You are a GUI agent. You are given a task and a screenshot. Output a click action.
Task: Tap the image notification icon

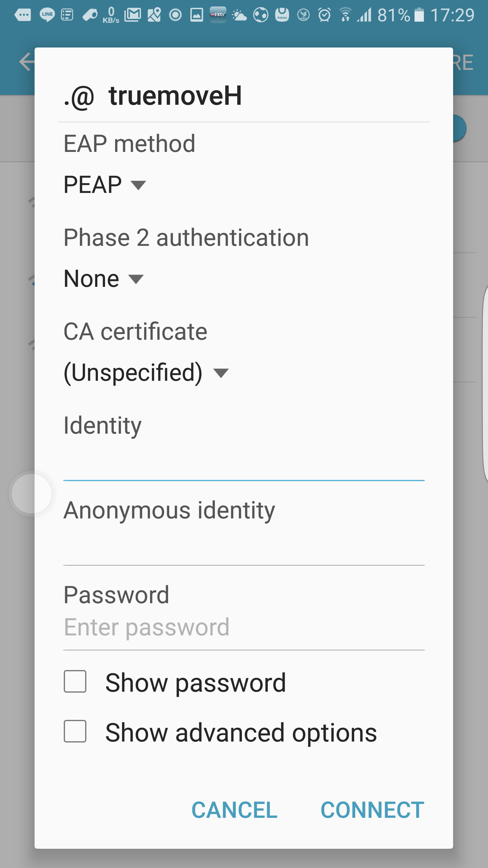(197, 15)
